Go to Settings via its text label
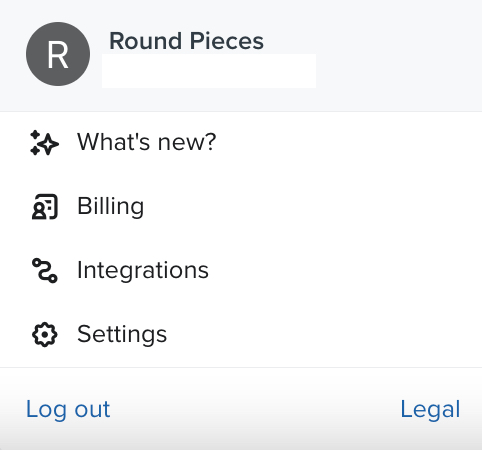The width and height of the screenshot is (482, 450). pyautogui.click(x=122, y=334)
